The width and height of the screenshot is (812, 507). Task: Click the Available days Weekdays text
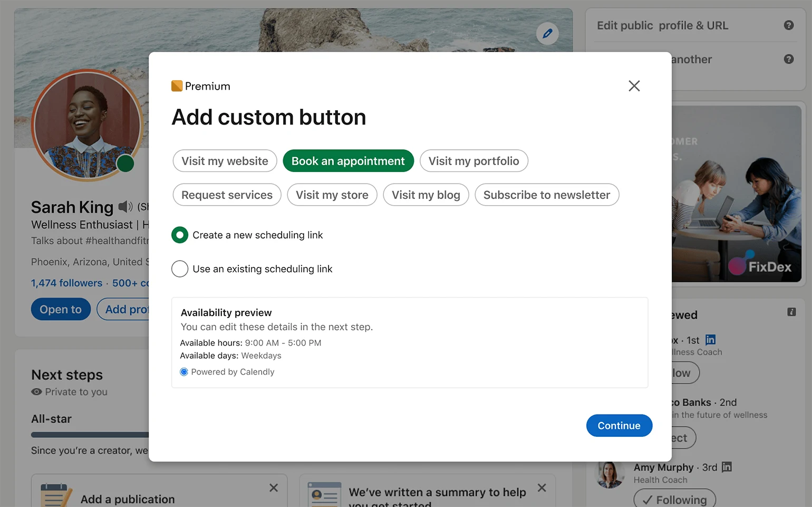coord(230,356)
